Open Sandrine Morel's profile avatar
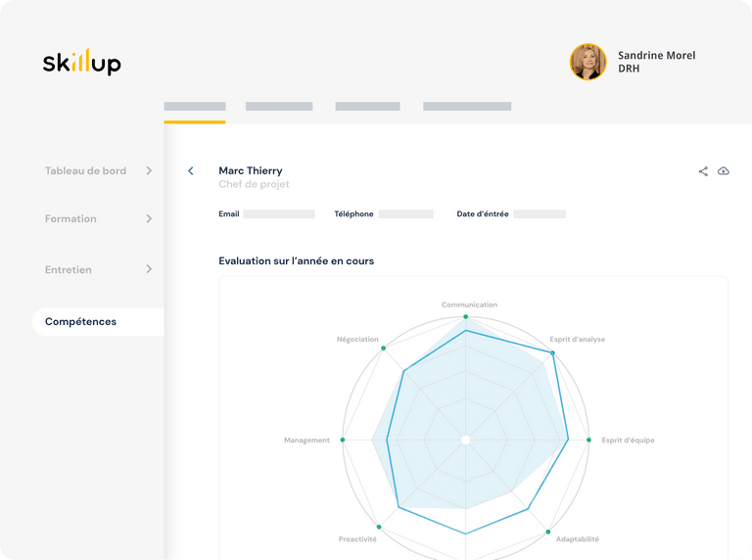 pos(587,62)
